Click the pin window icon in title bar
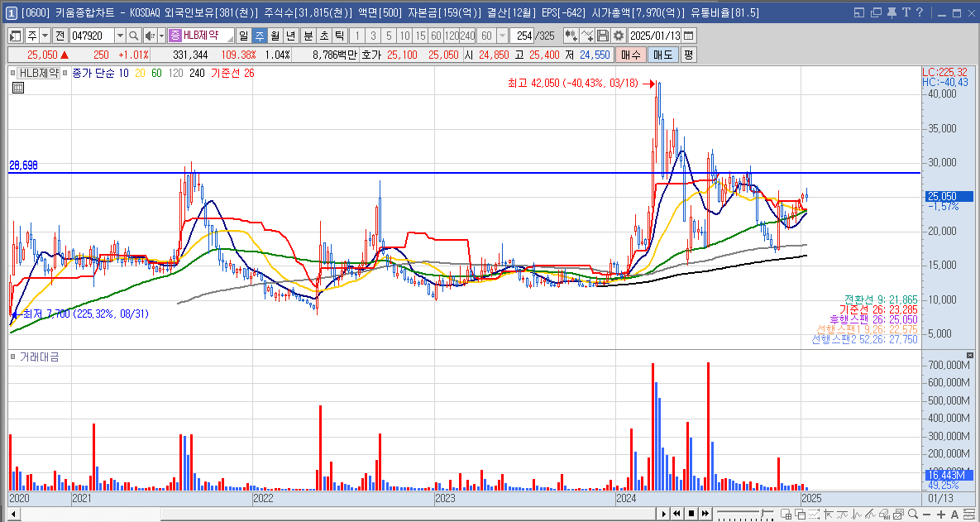Viewport: 980px width, 522px height. pos(892,12)
